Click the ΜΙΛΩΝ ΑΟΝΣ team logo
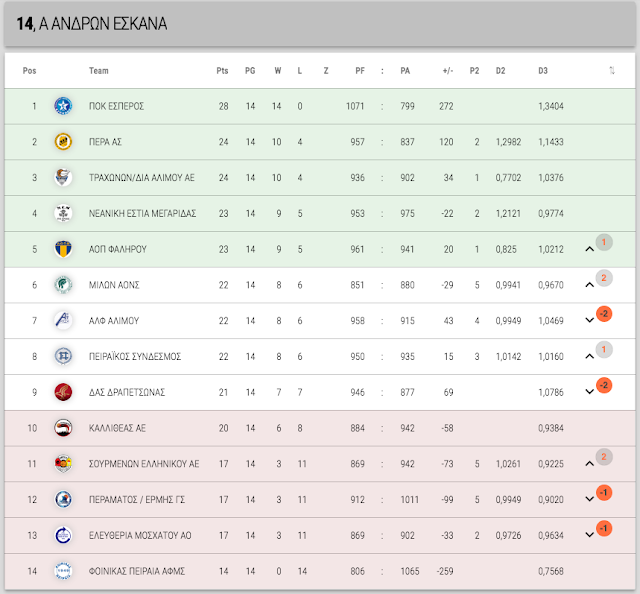This screenshot has width=640, height=594. (63, 285)
